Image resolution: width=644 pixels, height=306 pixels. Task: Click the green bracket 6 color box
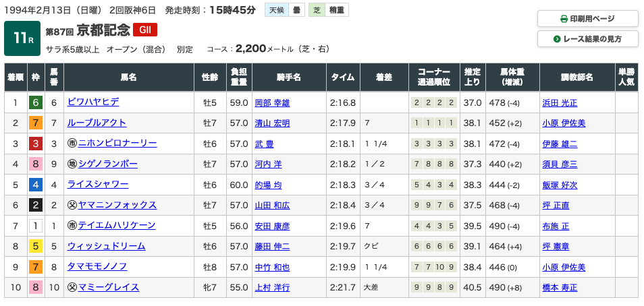pyautogui.click(x=35, y=102)
